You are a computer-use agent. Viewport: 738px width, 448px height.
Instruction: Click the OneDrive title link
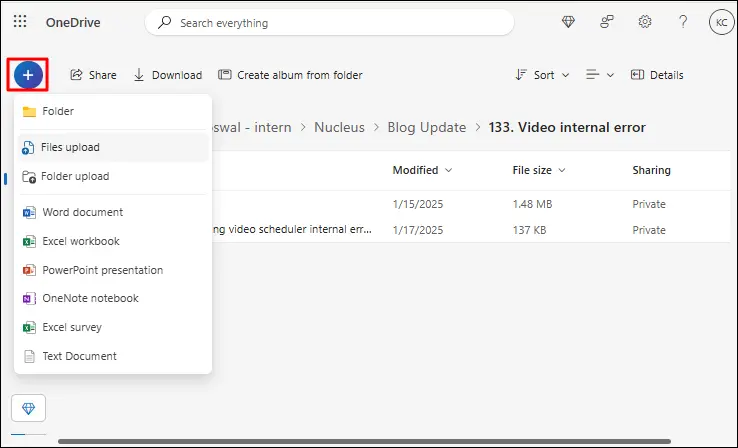coord(73,22)
